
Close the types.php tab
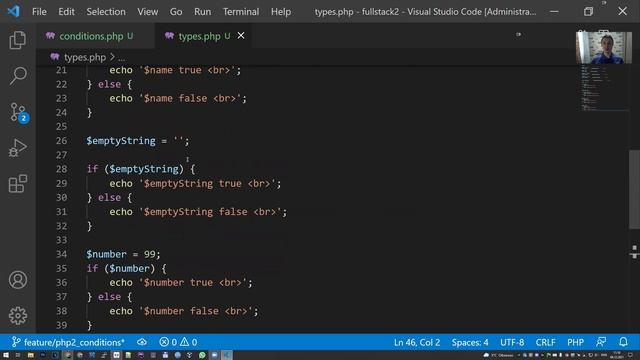[241, 36]
